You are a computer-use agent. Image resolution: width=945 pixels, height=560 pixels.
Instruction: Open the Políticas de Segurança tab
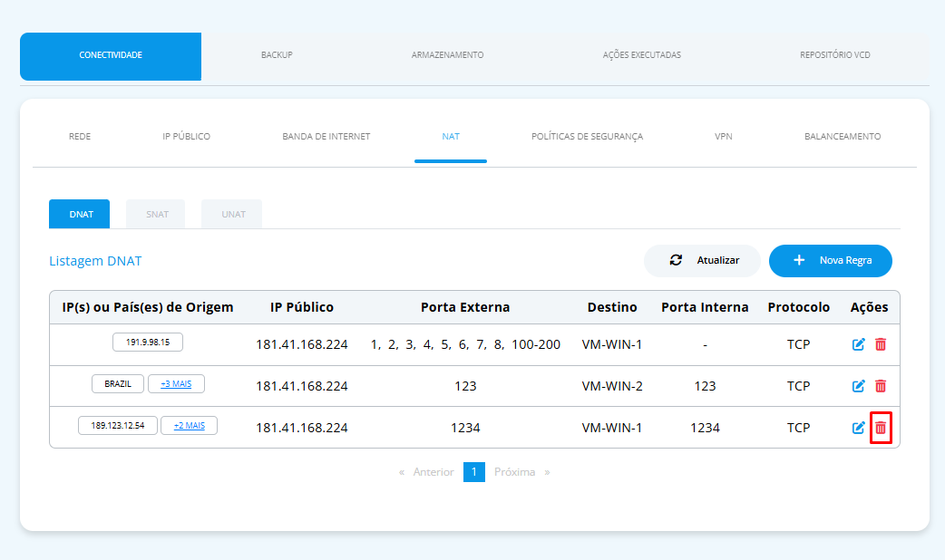coord(587,137)
